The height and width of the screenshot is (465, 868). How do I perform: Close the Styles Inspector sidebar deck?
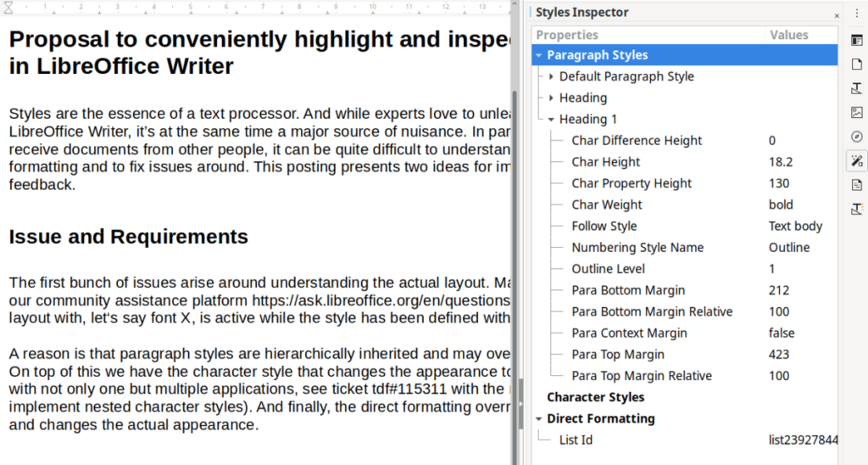coord(837,16)
